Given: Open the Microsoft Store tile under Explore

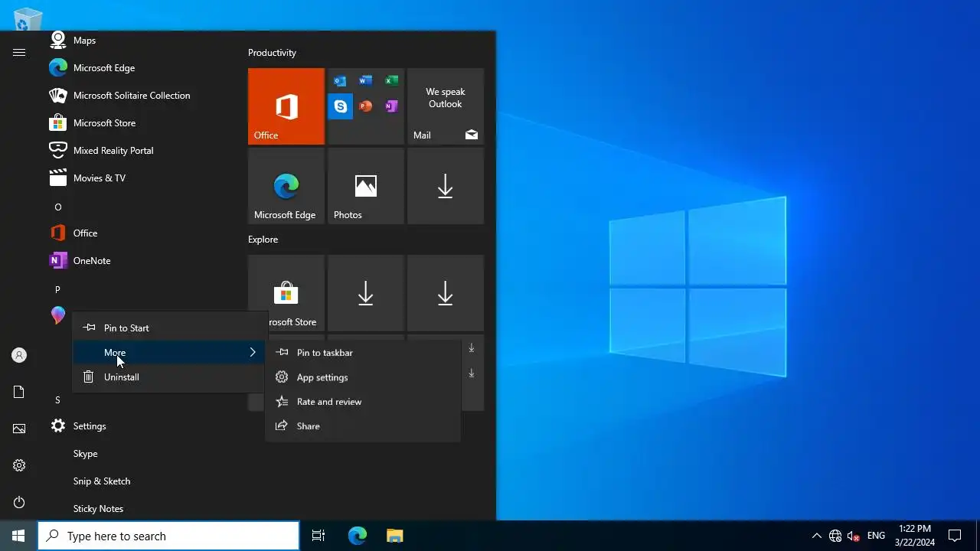Looking at the screenshot, I should [286, 293].
